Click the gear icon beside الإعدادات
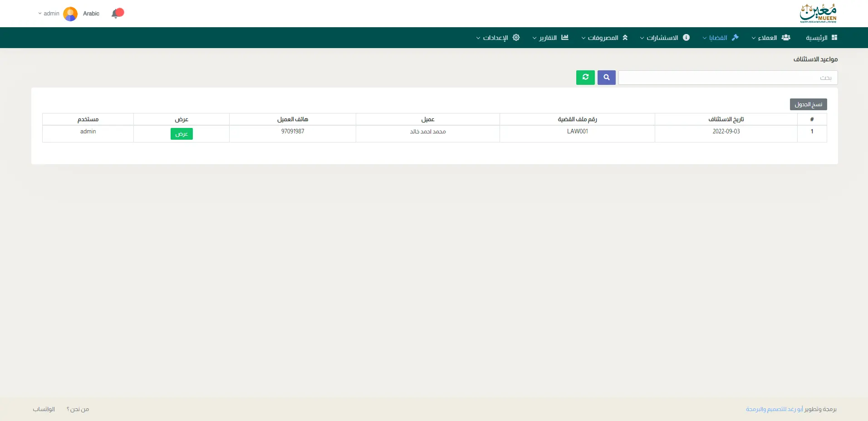The image size is (868, 421). [x=516, y=38]
